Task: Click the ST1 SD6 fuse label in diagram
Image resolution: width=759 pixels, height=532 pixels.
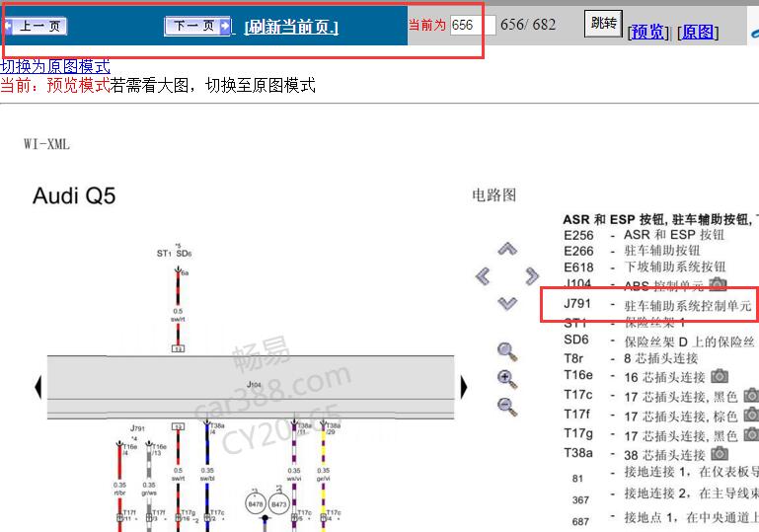Action: 175,253
